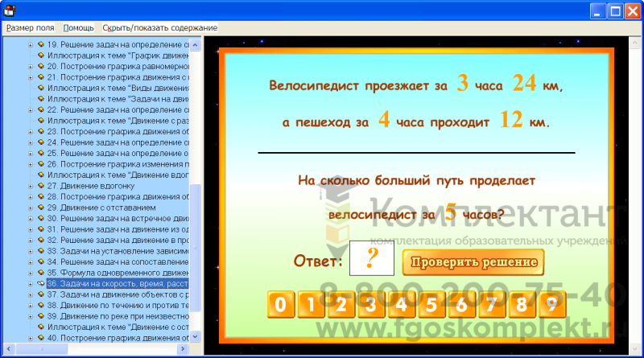Click tree vertical scrollbar thumb
Screen dimensions: 644x358
coord(195,247)
